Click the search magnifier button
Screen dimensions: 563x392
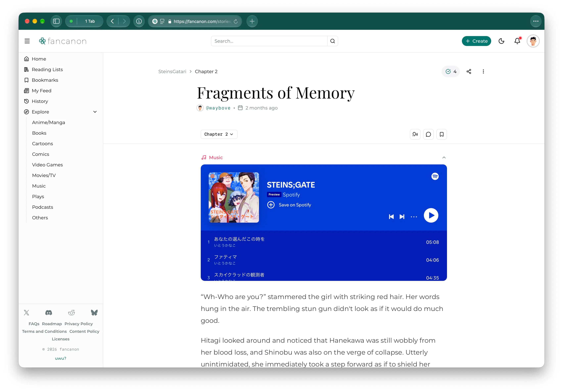click(x=332, y=41)
